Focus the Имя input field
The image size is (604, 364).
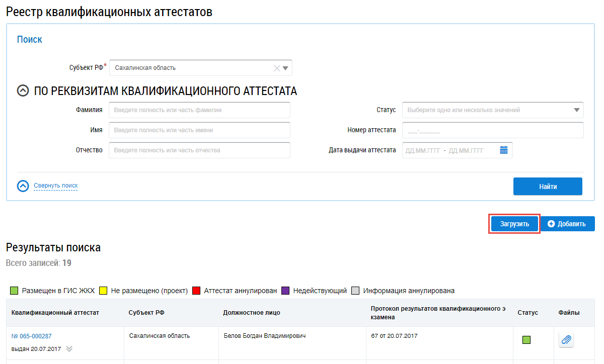click(199, 130)
